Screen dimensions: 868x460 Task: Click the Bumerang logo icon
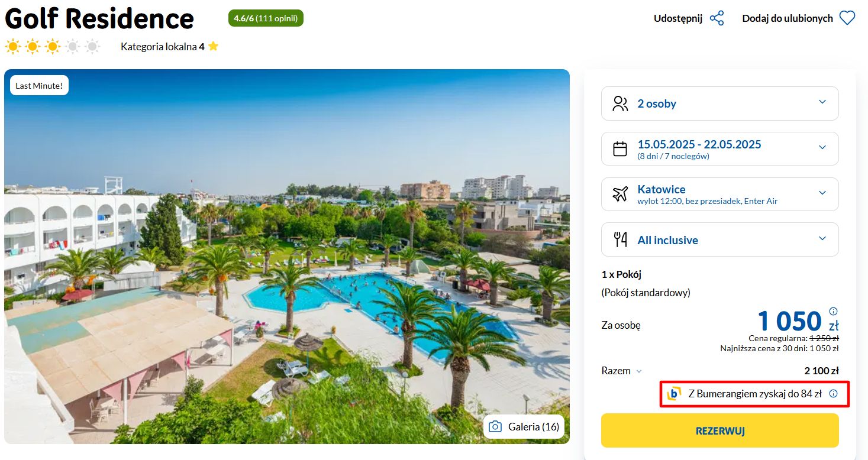674,394
